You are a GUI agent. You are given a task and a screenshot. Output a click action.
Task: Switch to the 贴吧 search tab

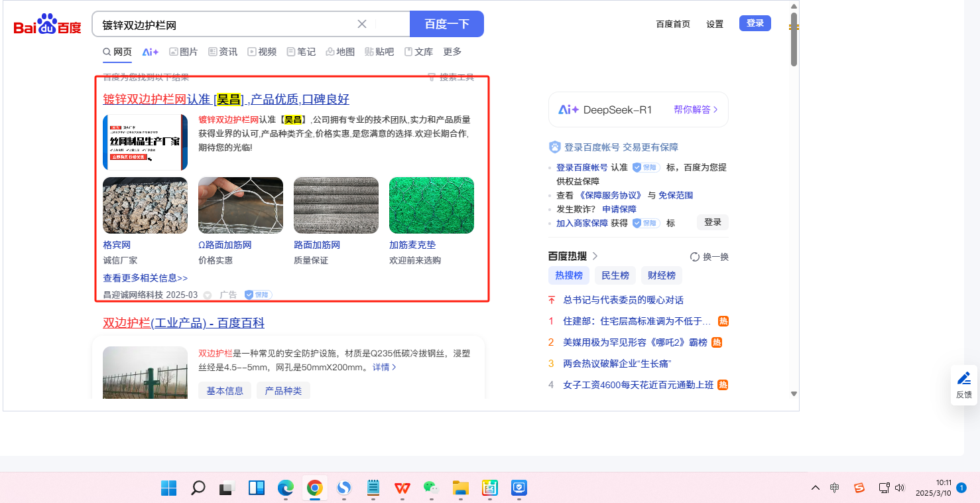coord(379,52)
